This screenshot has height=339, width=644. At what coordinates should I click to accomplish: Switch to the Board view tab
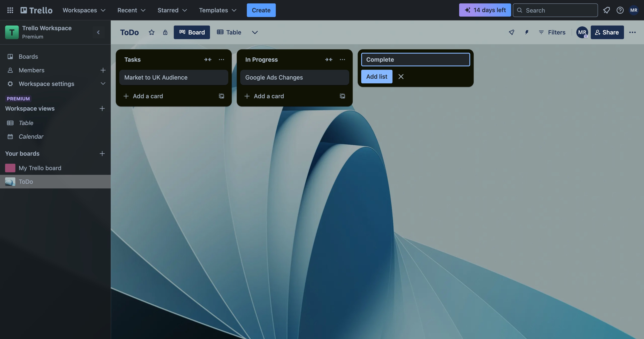[192, 32]
